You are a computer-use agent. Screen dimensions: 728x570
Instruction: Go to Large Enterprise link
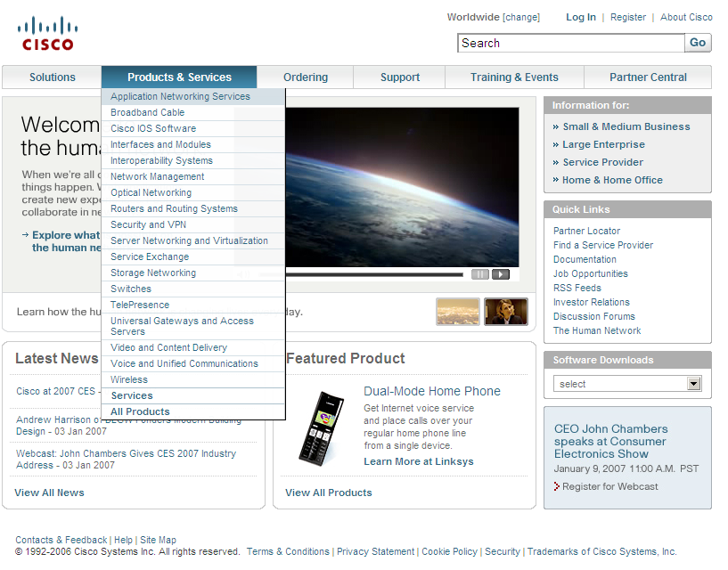point(603,144)
